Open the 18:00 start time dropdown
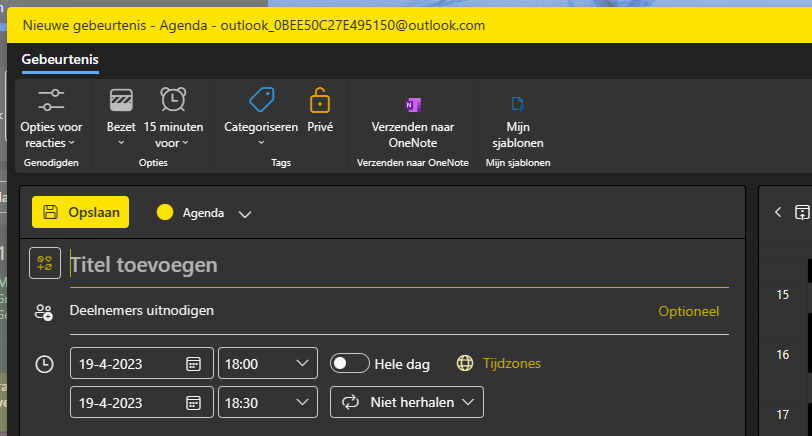The height and width of the screenshot is (436, 812). pos(268,363)
